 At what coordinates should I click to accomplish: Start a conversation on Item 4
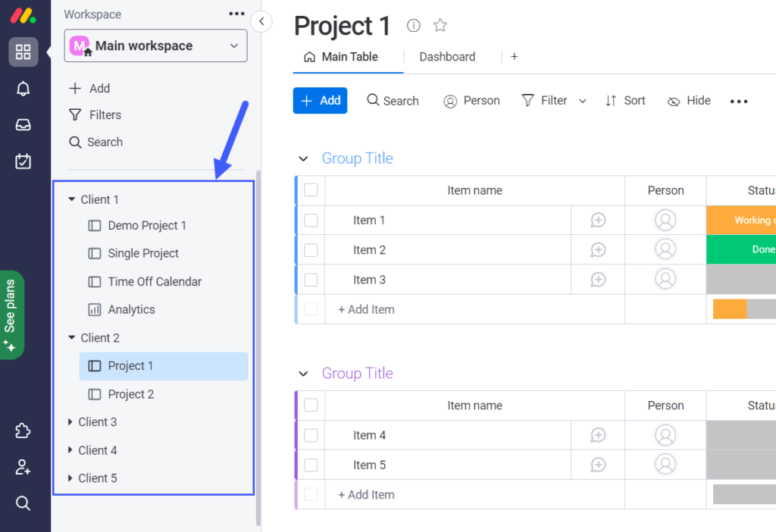pyautogui.click(x=598, y=435)
